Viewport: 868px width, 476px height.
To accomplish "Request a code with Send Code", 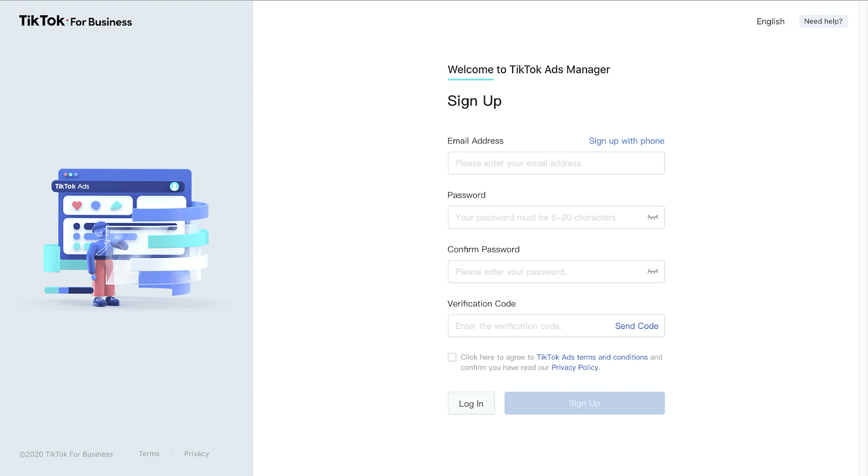I will point(637,326).
